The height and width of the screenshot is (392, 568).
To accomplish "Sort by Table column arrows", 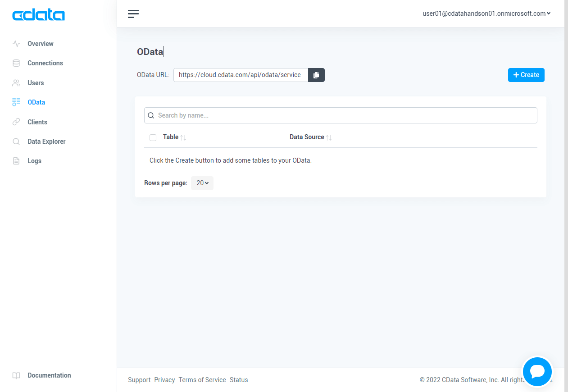I will [x=183, y=137].
